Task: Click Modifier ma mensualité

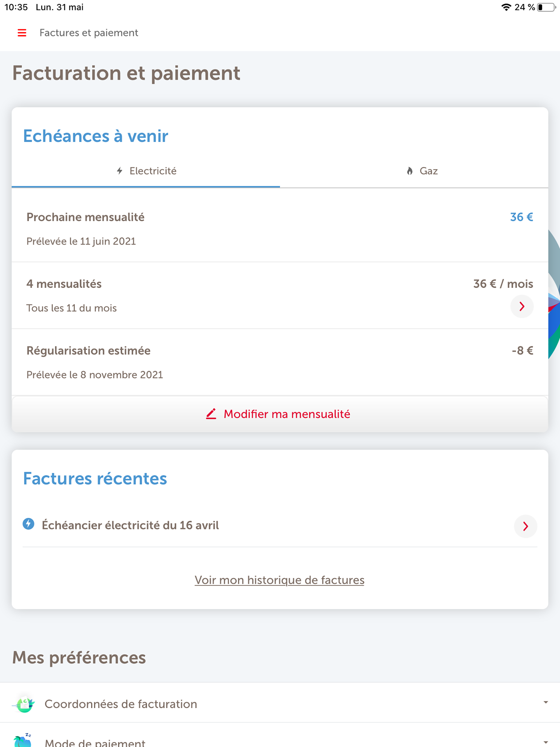Action: coord(286,414)
